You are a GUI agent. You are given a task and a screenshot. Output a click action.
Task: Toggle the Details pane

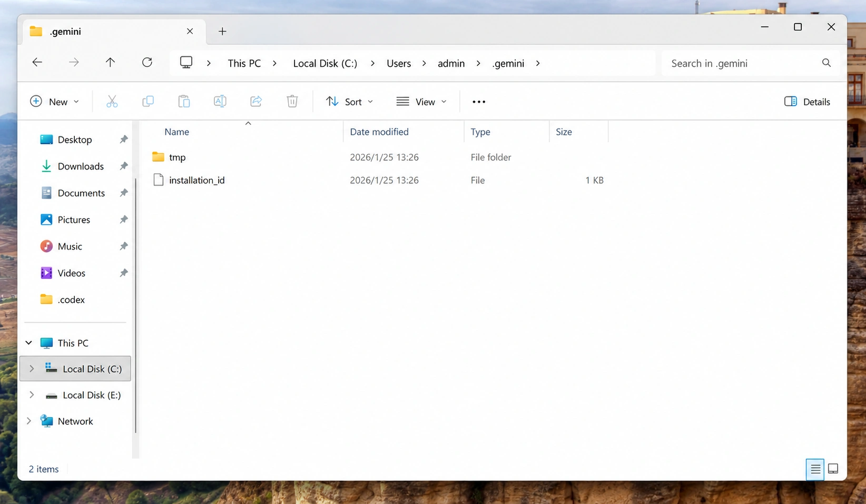point(807,102)
